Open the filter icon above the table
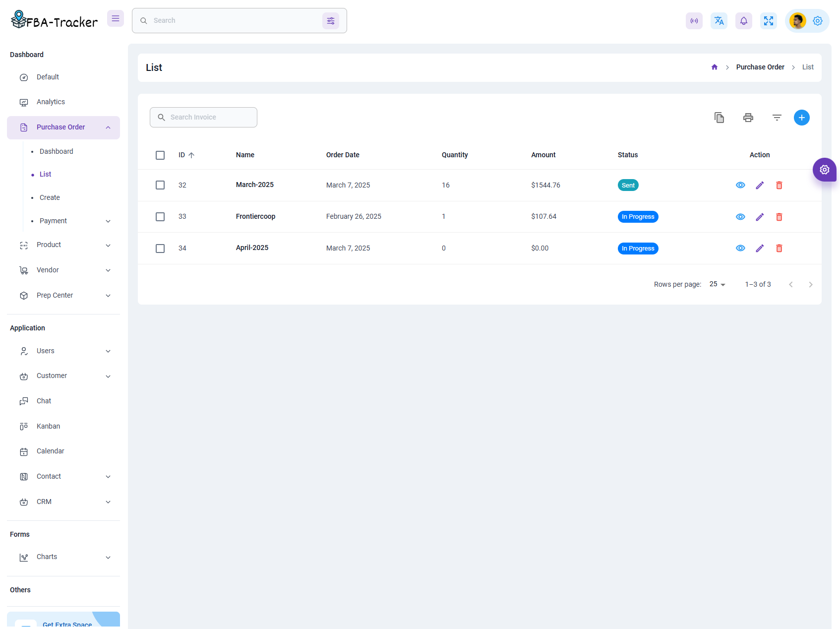Screen dimensions: 840x629 [x=777, y=118]
